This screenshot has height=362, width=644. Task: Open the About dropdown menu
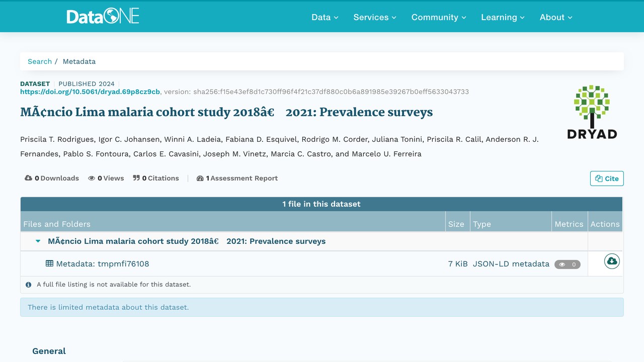point(556,17)
